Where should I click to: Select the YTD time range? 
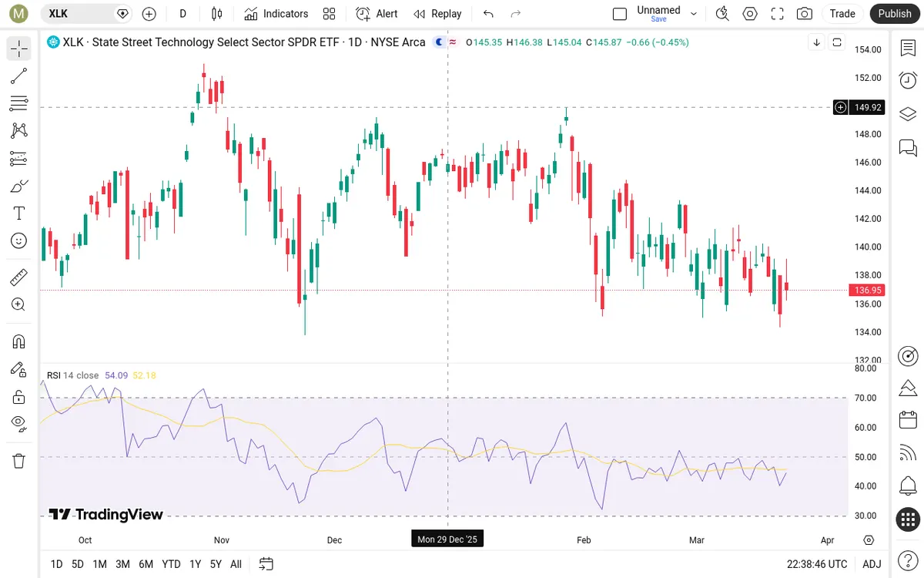[x=171, y=564]
